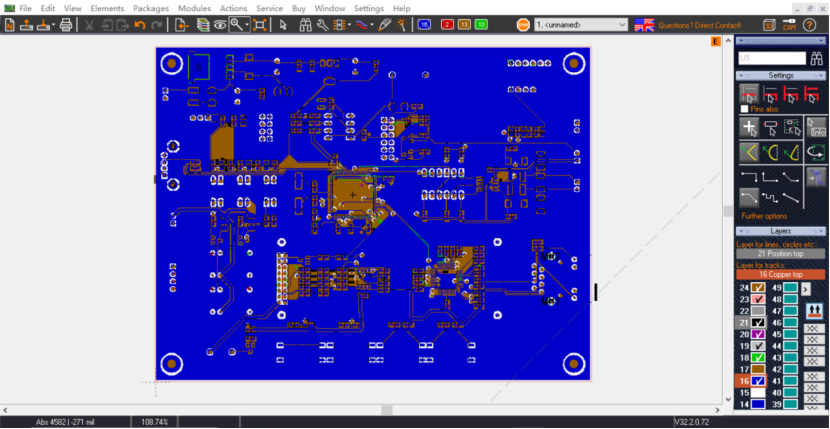Toggle visibility checkbox of layer 24
This screenshot has height=429, width=830.
click(x=759, y=288)
